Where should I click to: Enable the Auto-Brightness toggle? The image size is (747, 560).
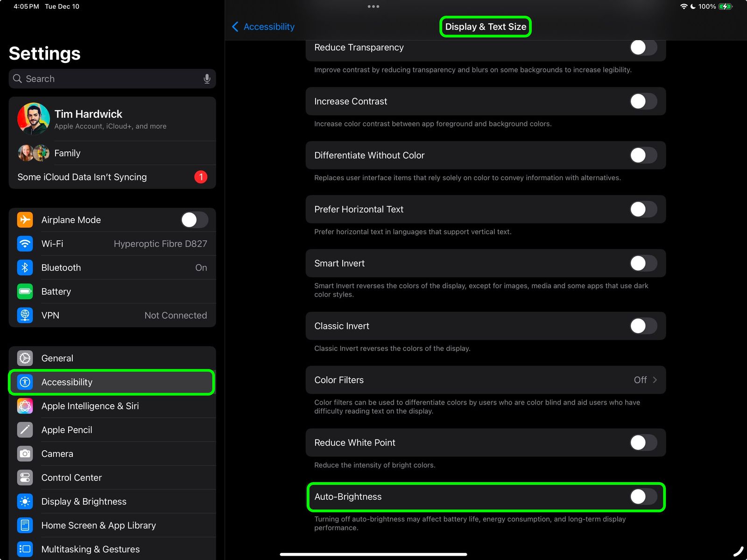[x=644, y=497]
